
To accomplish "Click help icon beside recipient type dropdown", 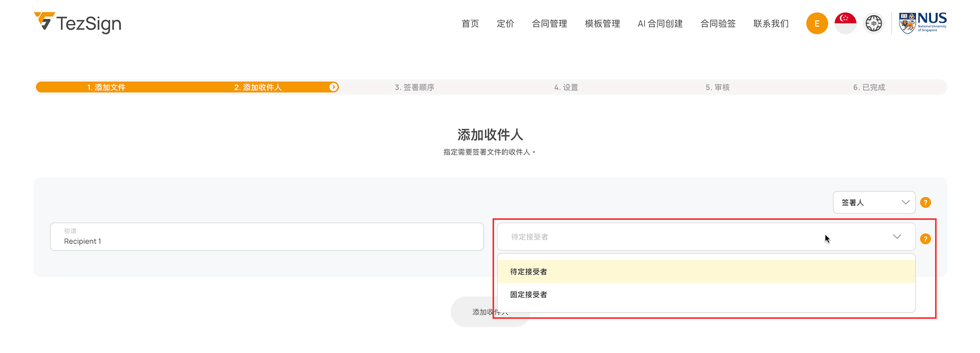I will [x=925, y=239].
